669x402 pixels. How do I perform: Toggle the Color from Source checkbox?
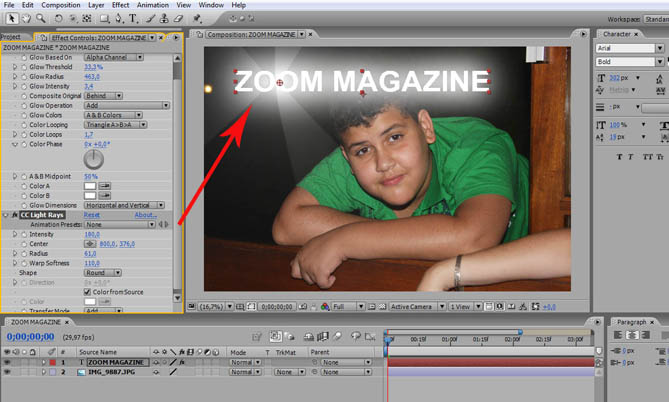click(x=88, y=291)
